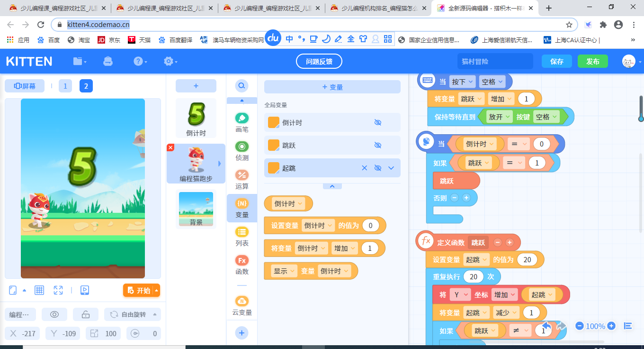Open 倒计时 dropdown in 设置变量 palette block
Viewport: 644px width, 349px height.
pos(318,226)
